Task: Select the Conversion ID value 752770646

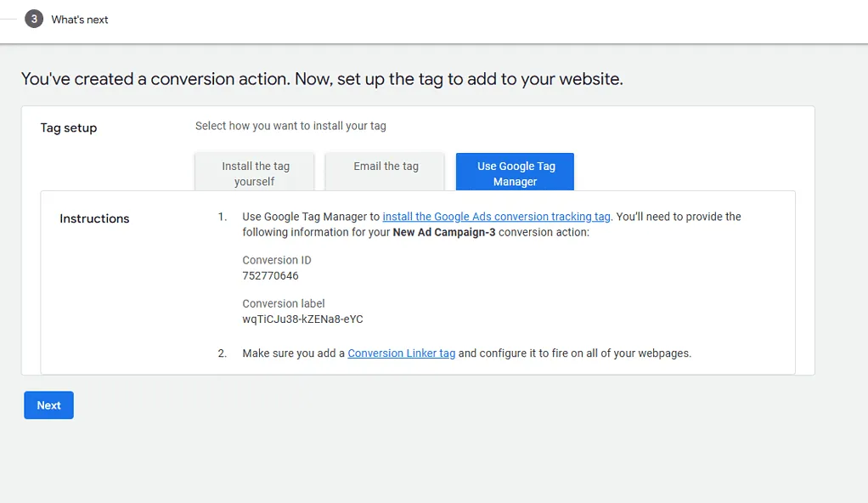Action: click(270, 276)
